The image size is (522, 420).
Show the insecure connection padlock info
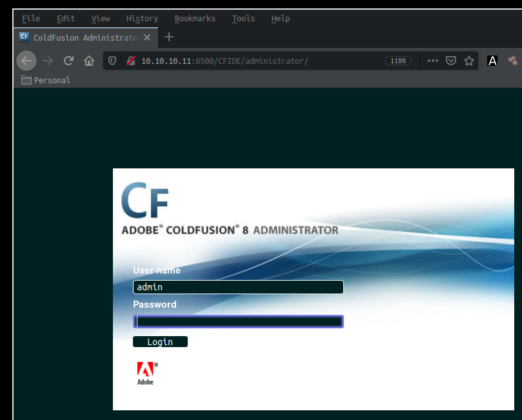click(x=131, y=61)
